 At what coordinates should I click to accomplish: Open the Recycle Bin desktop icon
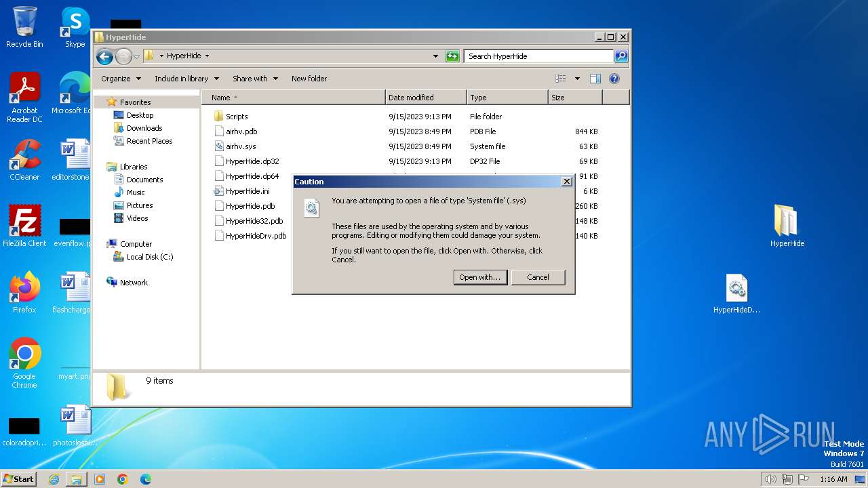(24, 27)
